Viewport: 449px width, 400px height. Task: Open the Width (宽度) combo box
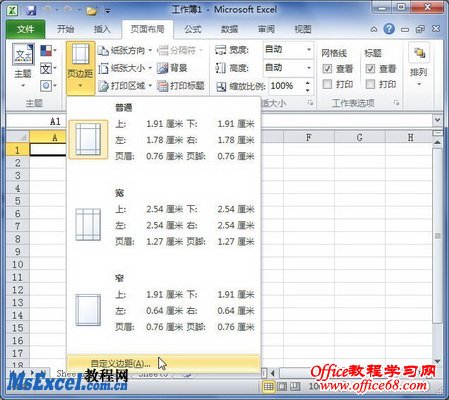click(x=288, y=50)
